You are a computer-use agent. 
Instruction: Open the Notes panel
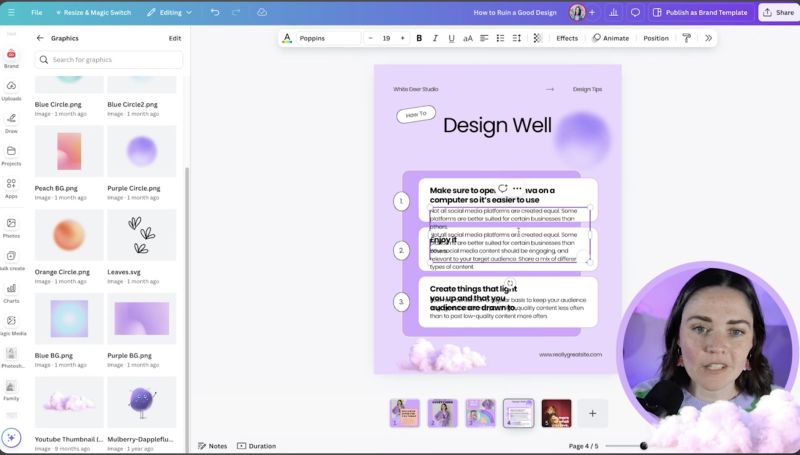pyautogui.click(x=212, y=446)
